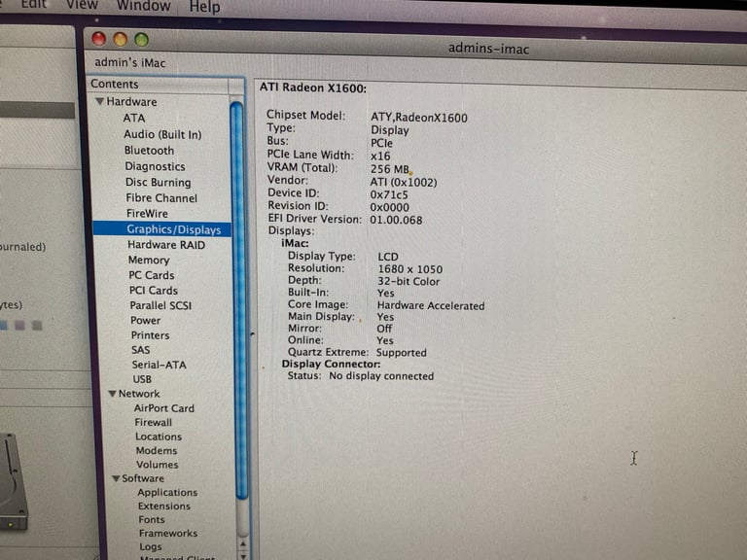Collapse the Software section triangle
The width and height of the screenshot is (747, 560).
pyautogui.click(x=116, y=478)
